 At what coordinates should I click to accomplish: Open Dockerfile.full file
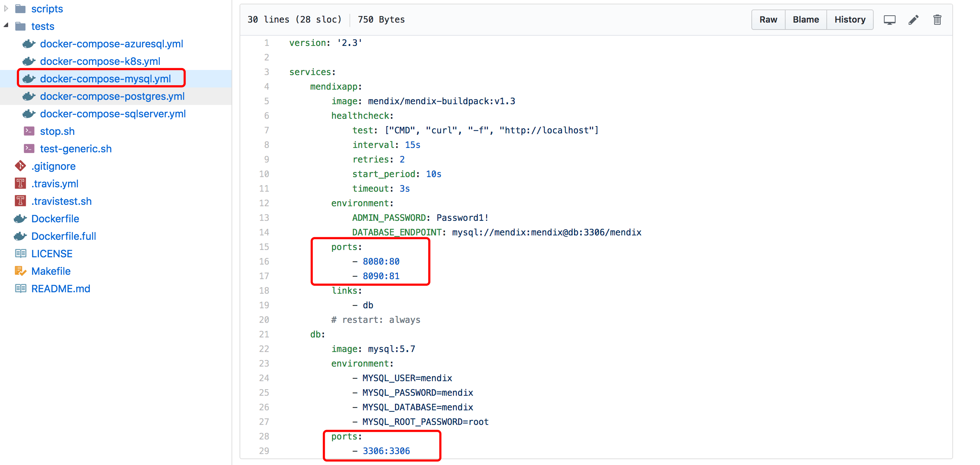pos(64,237)
